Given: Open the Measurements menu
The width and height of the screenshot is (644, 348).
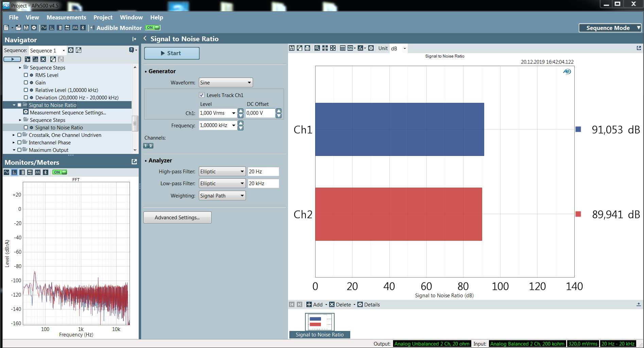Looking at the screenshot, I should coord(66,17).
